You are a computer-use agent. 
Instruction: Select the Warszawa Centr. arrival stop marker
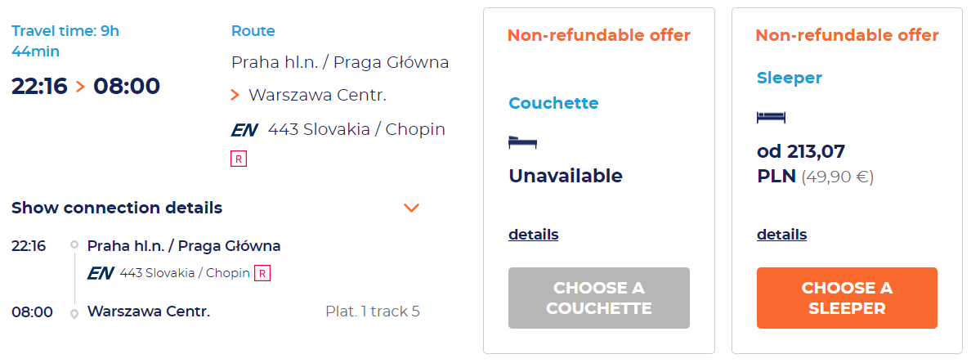74,312
